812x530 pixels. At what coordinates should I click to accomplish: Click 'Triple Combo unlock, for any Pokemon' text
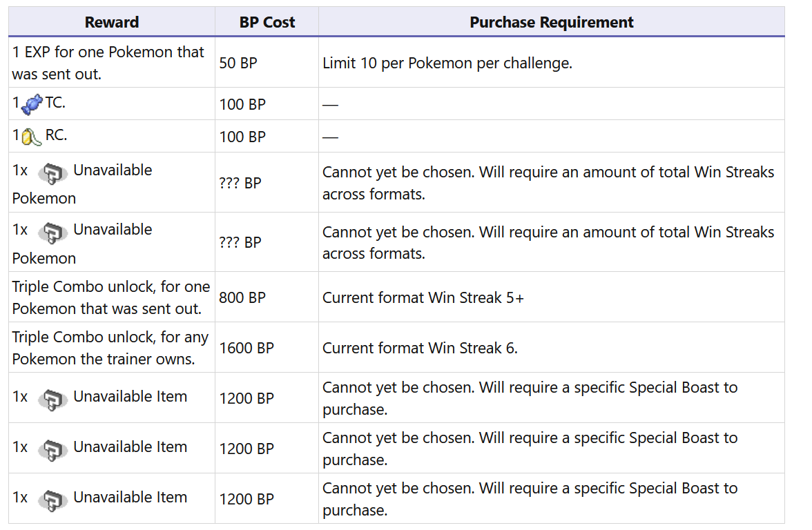[110, 348]
